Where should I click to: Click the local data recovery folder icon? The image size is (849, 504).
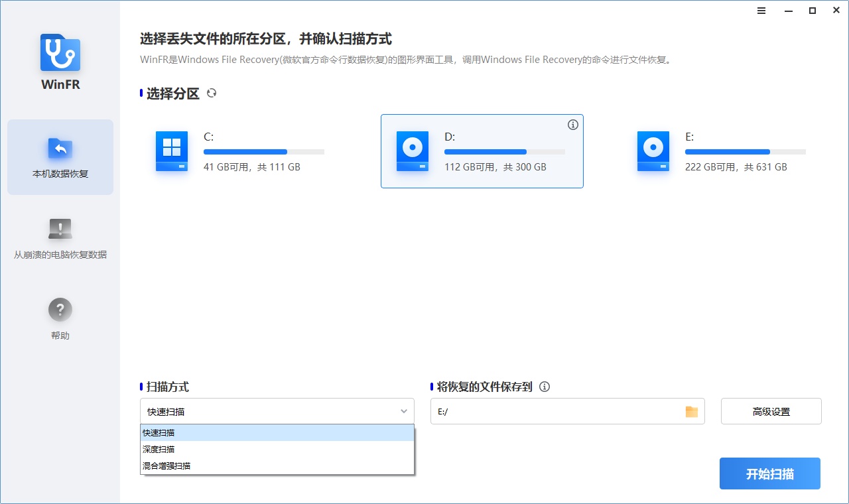pos(60,148)
